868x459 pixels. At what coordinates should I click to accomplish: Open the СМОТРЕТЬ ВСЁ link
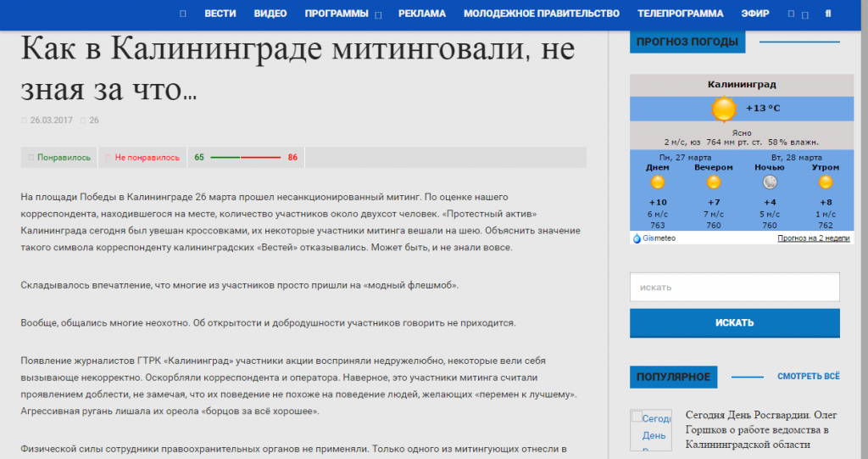pyautogui.click(x=808, y=376)
